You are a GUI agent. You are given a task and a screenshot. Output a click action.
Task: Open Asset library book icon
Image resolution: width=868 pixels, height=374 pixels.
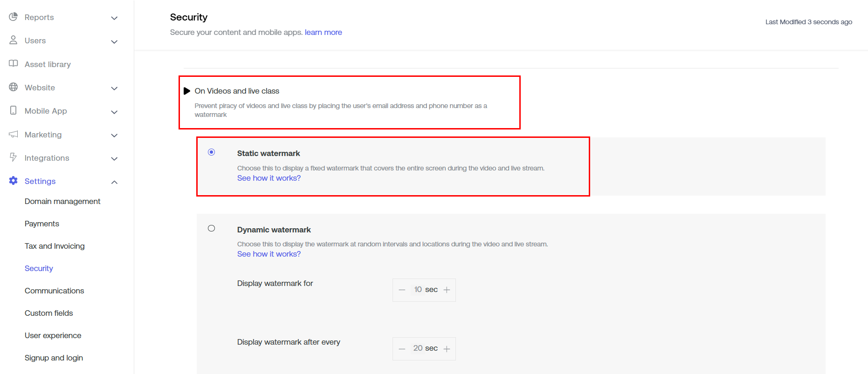click(13, 64)
